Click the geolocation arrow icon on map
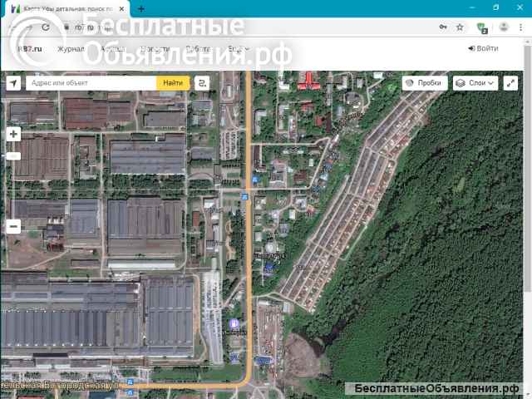The image size is (532, 399). (x=12, y=83)
